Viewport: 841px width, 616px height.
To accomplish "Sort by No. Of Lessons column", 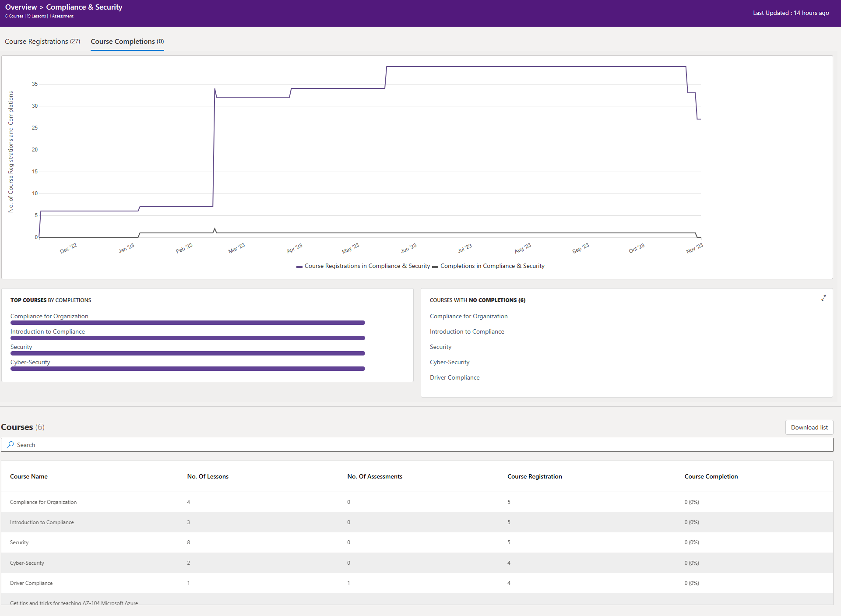I will coord(208,476).
